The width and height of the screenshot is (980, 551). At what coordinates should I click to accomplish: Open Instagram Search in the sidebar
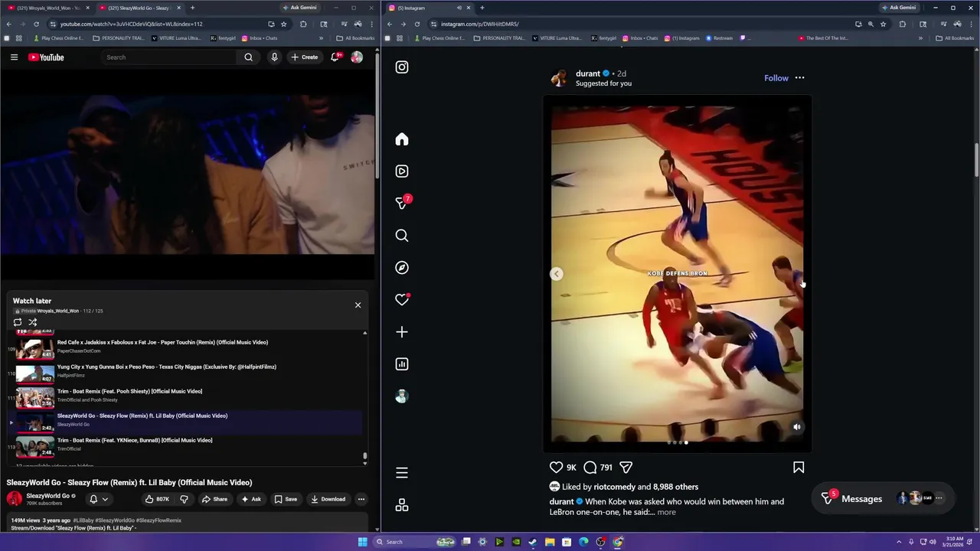[402, 236]
